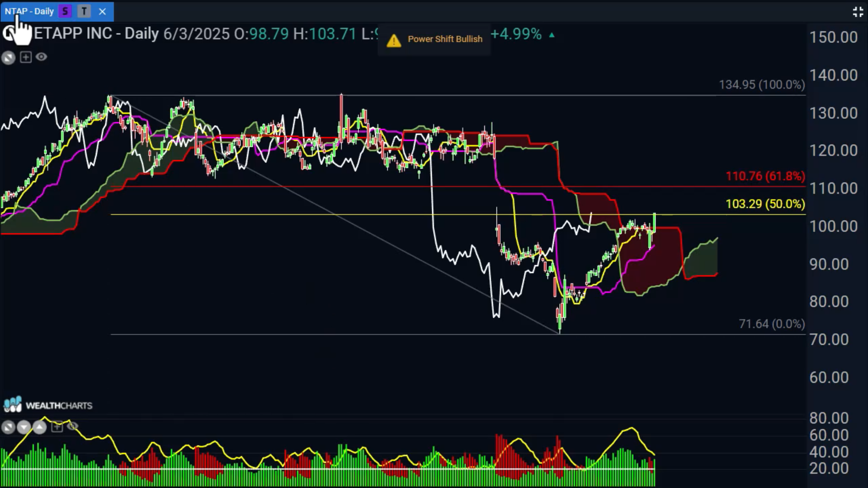
Task: Add indicator to main chart pane
Action: pyautogui.click(x=26, y=57)
